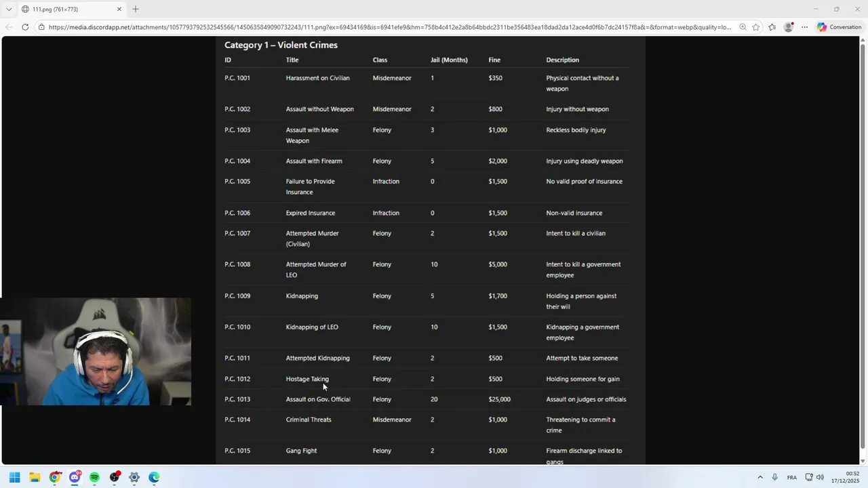Click 'P.C. 1009' in the ID column
The height and width of the screenshot is (488, 868).
[x=237, y=296]
